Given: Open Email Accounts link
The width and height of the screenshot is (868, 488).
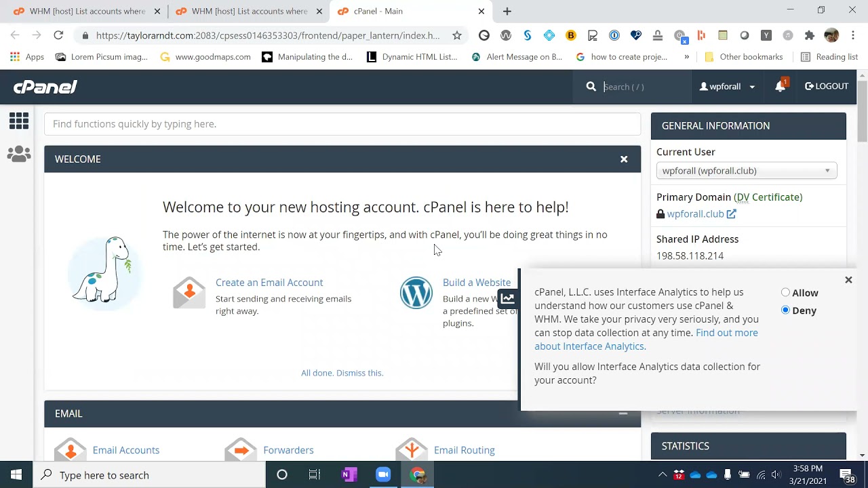Looking at the screenshot, I should 126,450.
